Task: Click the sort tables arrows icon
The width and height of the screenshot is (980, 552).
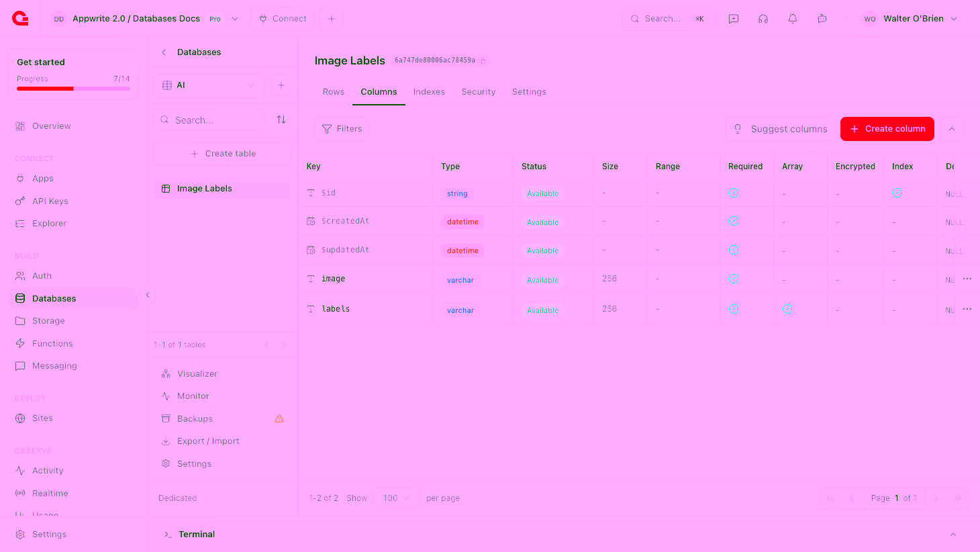Action: coord(281,120)
